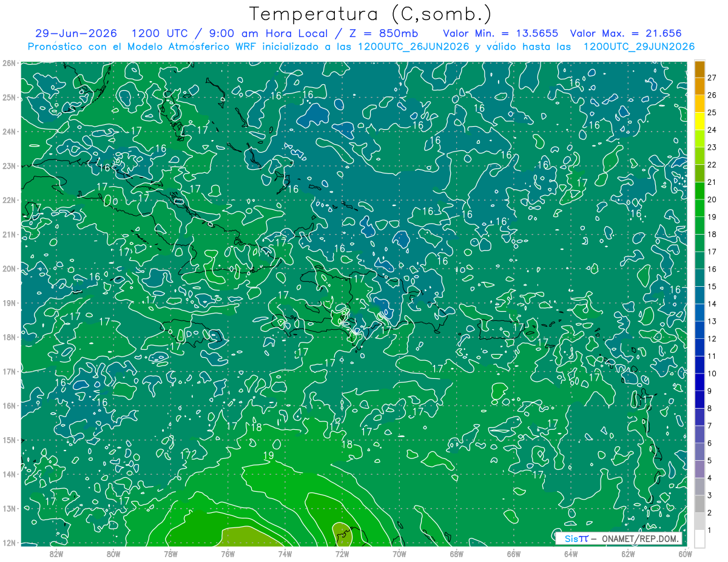728x562 pixels.
Task: Click the '19' contour label on the map
Action: pyautogui.click(x=269, y=455)
